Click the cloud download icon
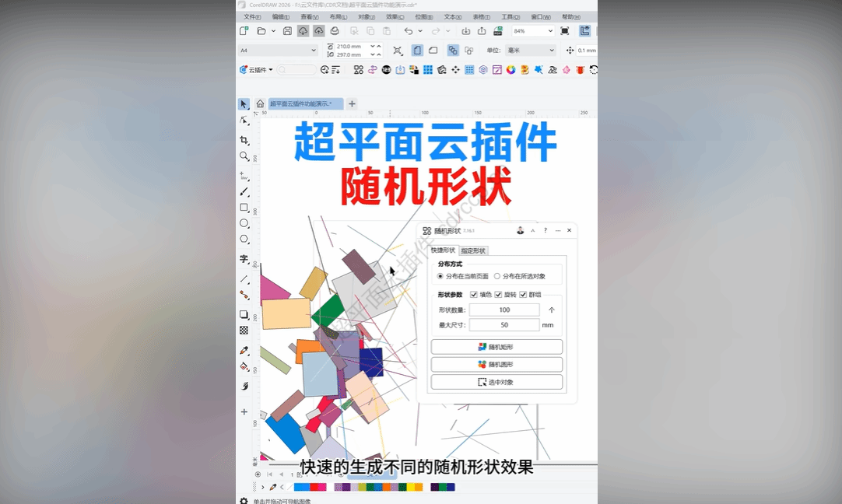 click(x=303, y=31)
